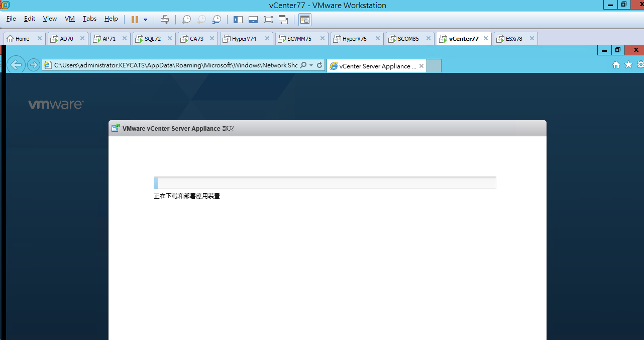The image size is (644, 340).
Task: Click the '正在下載和部署應用裝置' status text
Action: tap(187, 196)
